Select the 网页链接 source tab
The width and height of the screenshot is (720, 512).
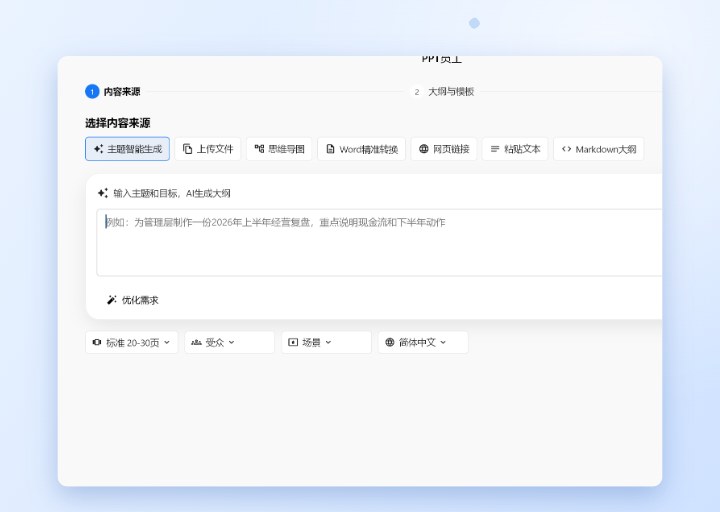pyautogui.click(x=444, y=149)
